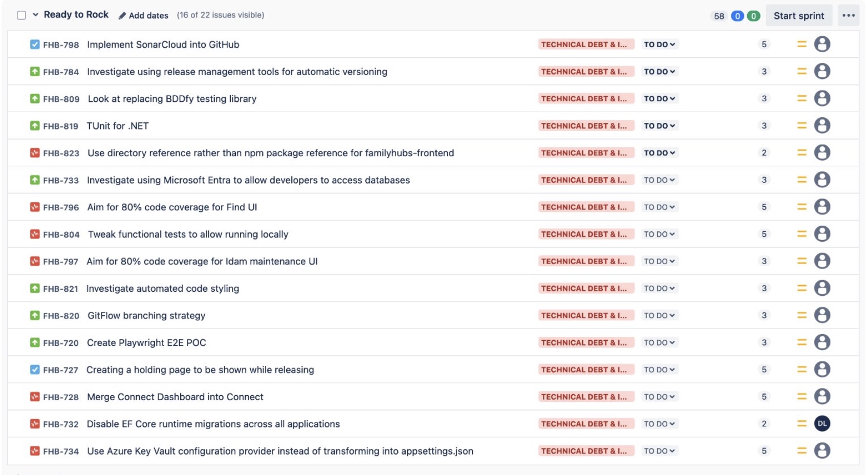
Task: Open issue 'Investigate automated code styling'
Action: pyautogui.click(x=162, y=289)
